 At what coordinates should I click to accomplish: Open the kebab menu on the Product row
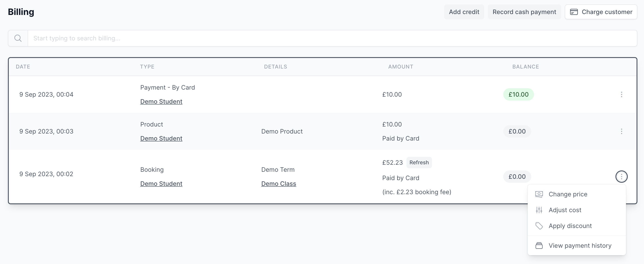621,131
